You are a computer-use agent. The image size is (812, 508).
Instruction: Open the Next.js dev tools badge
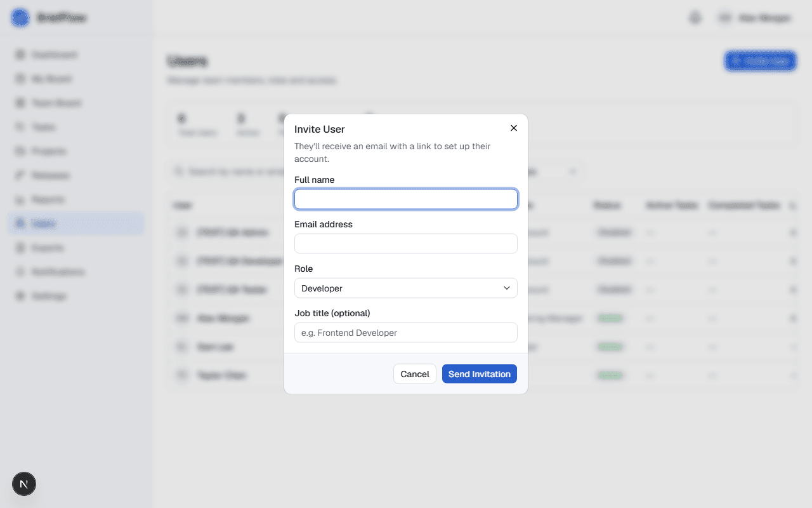point(24,484)
